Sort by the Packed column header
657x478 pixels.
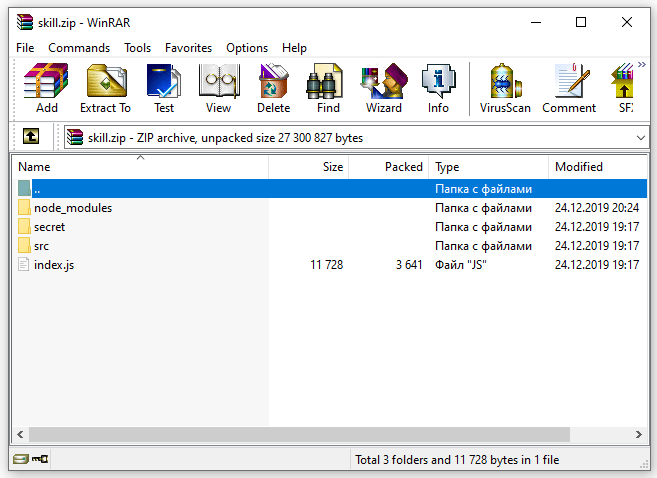coord(388,166)
